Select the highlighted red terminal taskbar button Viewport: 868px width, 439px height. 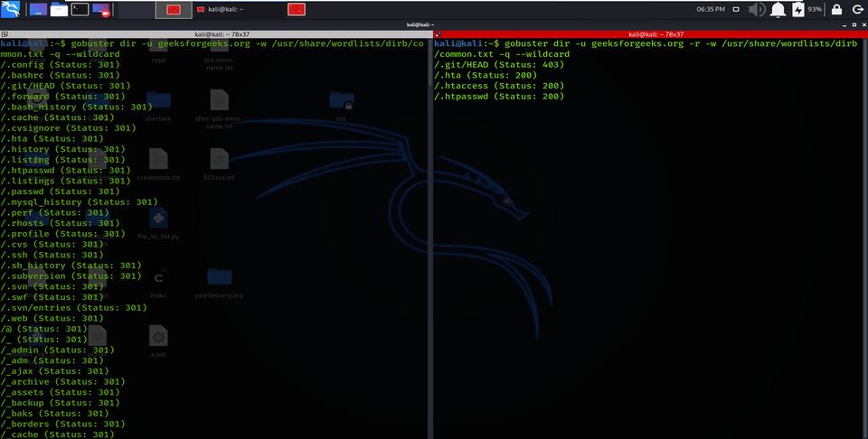click(174, 9)
